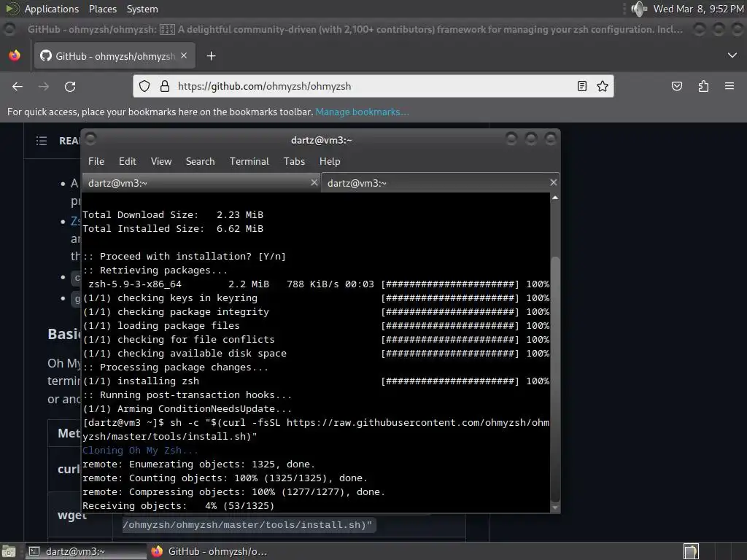747x560 pixels.
Task: Go back in Firefox history
Action: pos(18,86)
